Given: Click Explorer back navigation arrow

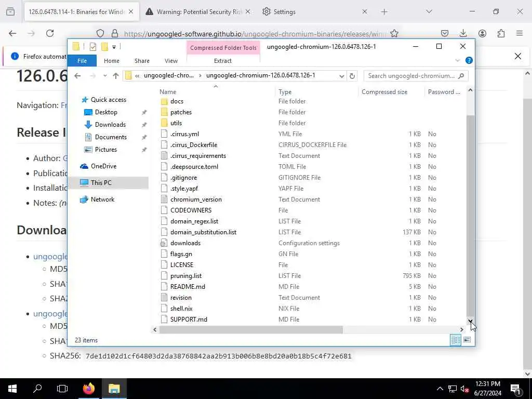Looking at the screenshot, I should point(78,76).
